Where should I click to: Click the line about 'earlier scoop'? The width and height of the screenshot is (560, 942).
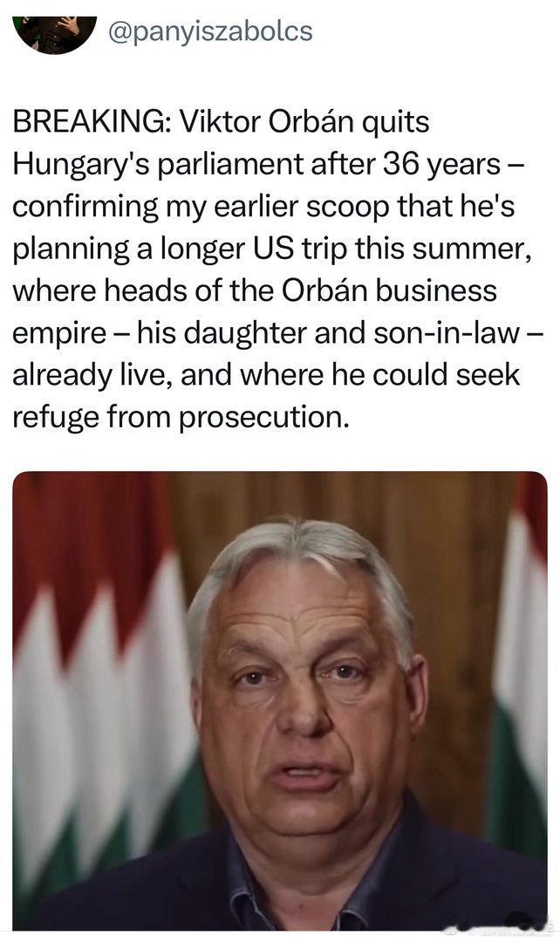coord(263,207)
